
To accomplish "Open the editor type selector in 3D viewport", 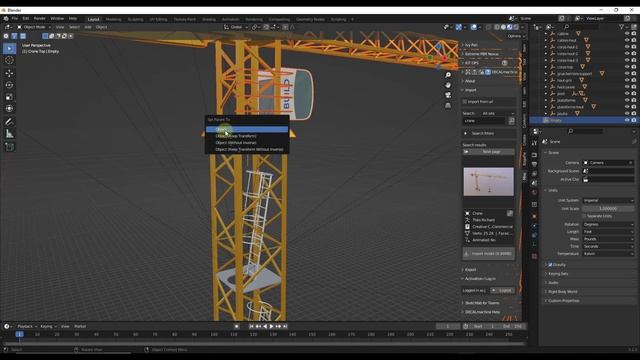I will click(x=8, y=27).
